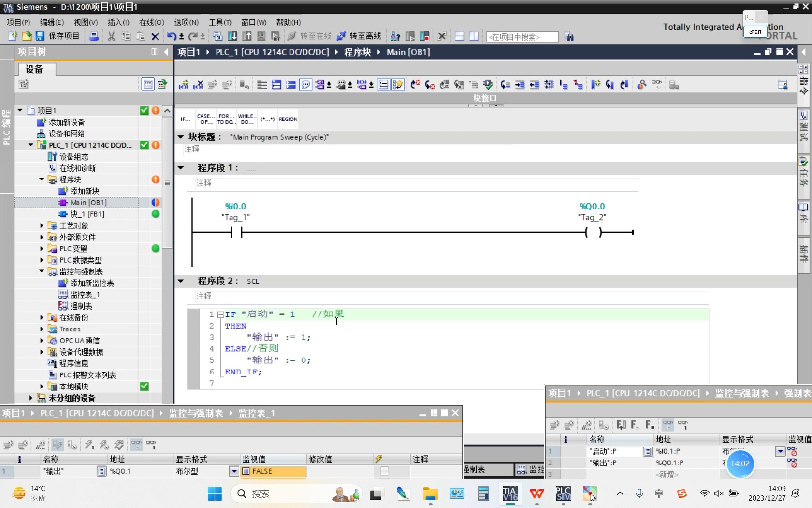Open the 工具(T) menu
Image resolution: width=812 pixels, height=508 pixels.
click(220, 22)
